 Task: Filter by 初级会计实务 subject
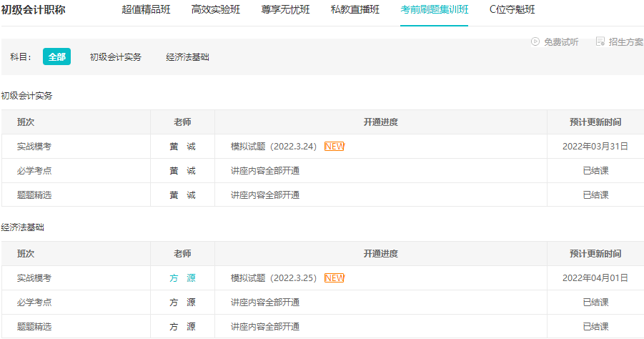[116, 57]
